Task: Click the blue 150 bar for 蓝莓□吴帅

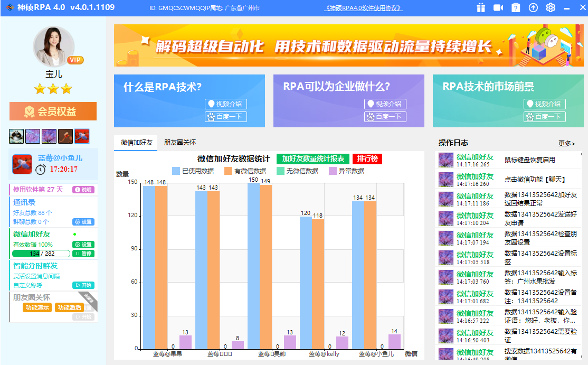Action: click(253, 266)
